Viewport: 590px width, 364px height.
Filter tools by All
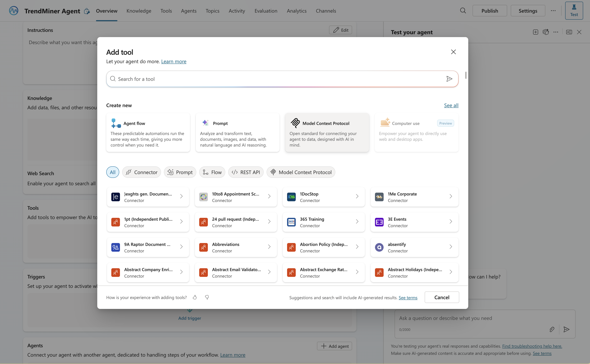[113, 172]
